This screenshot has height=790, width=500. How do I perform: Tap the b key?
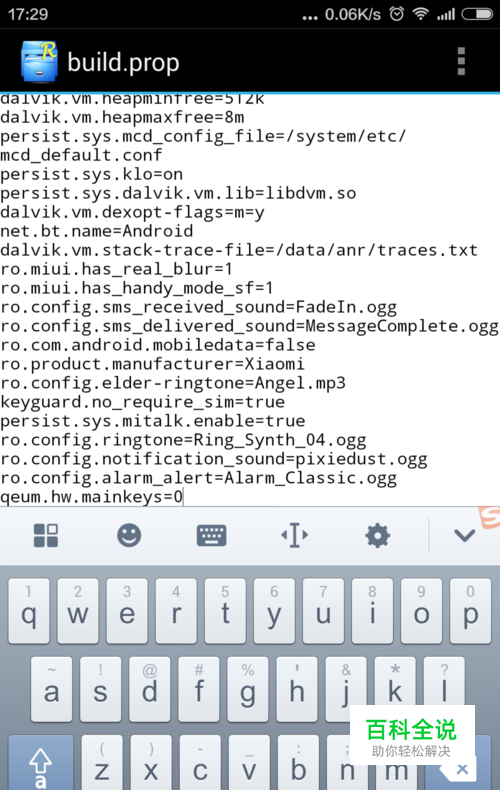pos(298,763)
